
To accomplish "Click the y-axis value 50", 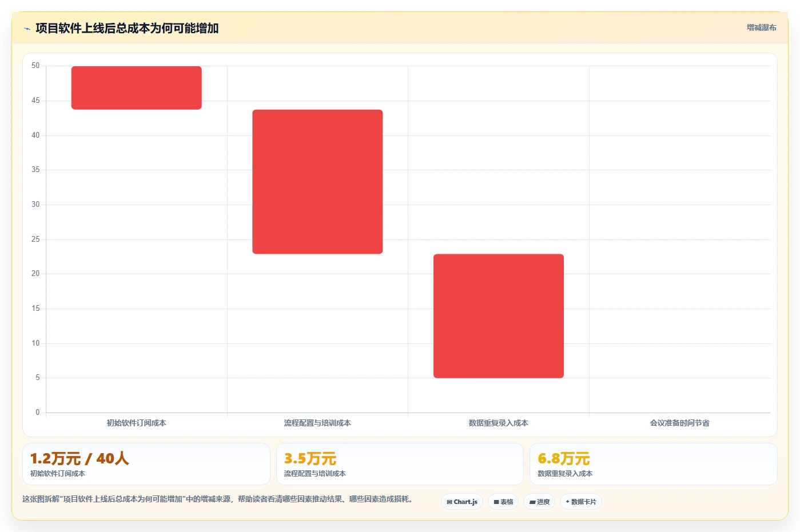I will click(x=35, y=66).
